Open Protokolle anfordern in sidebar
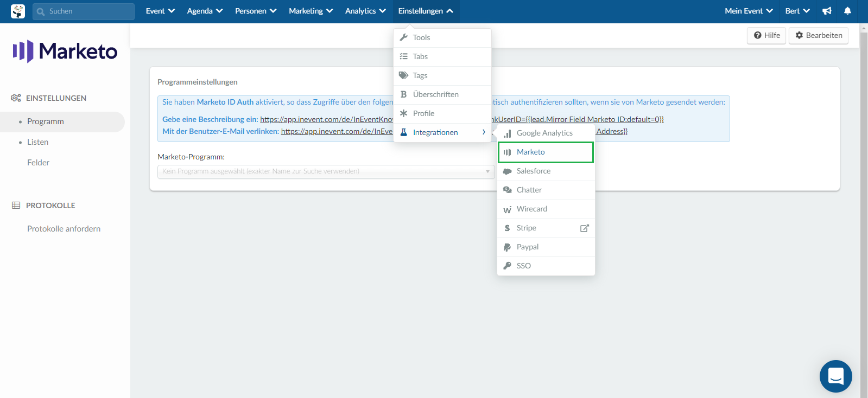This screenshot has height=398, width=868. [x=64, y=229]
